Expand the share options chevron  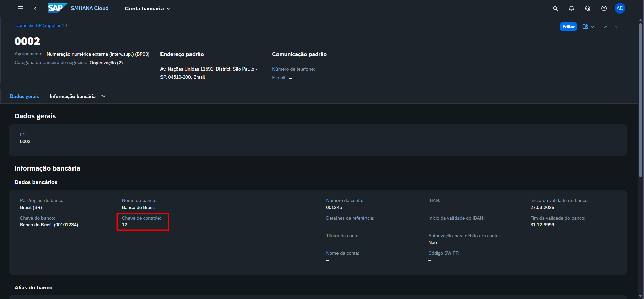pos(593,27)
